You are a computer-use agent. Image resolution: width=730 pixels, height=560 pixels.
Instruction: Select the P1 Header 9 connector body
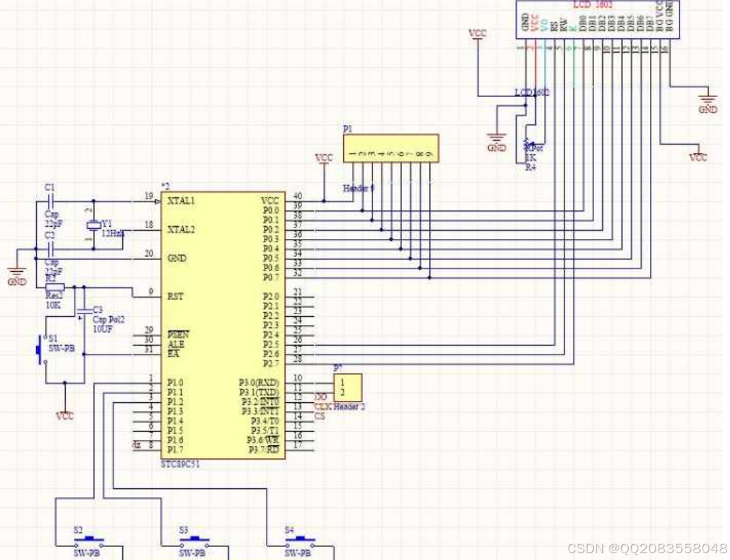pos(391,148)
